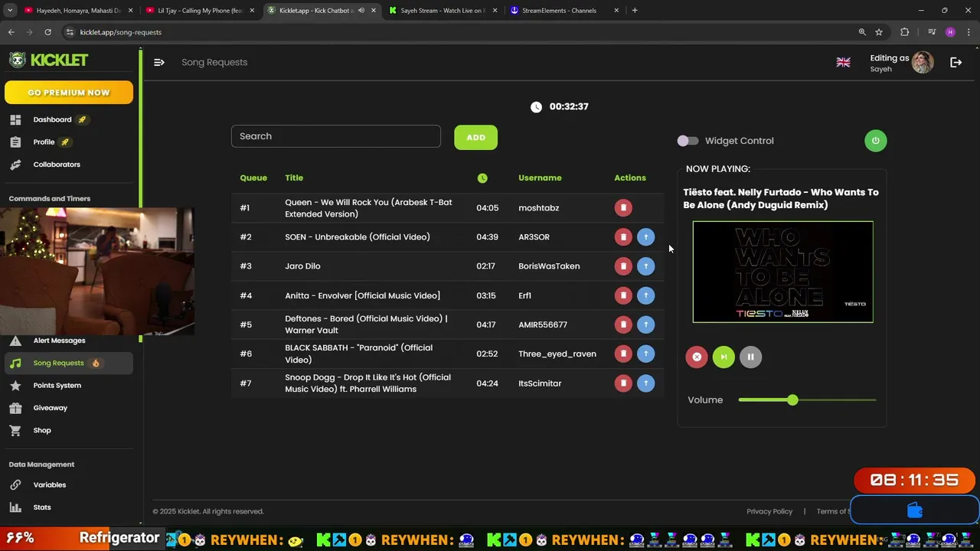Open Giveaway in the sidebar
Screen dimensions: 980x551
[50, 408]
